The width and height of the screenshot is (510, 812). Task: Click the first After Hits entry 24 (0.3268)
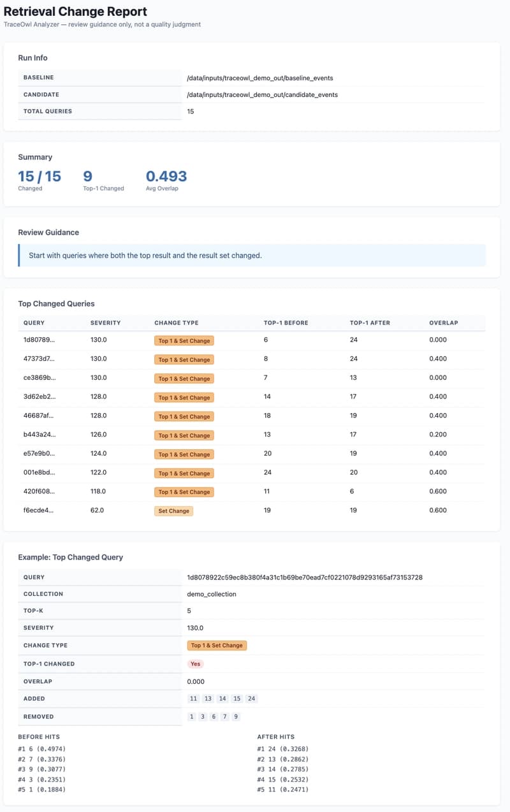(x=286, y=749)
